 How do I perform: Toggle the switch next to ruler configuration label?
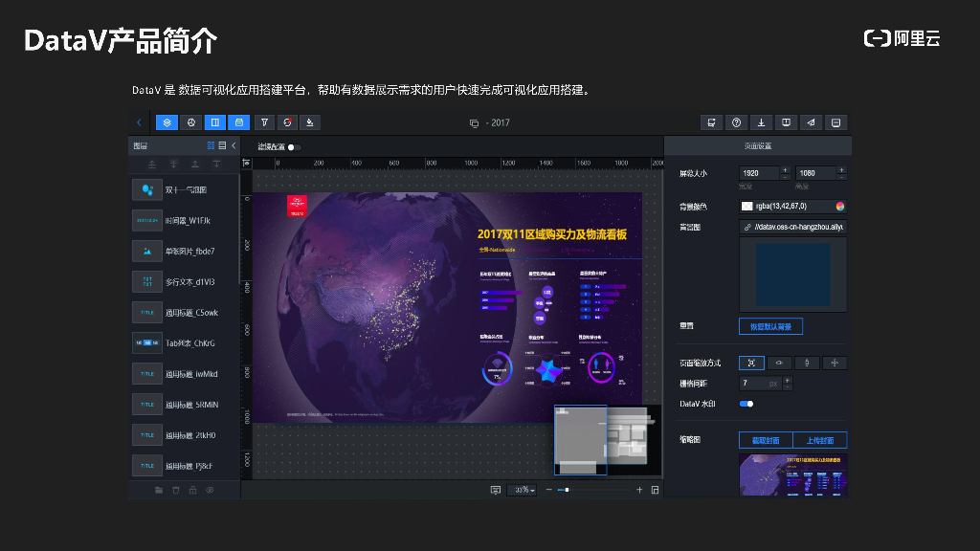point(294,147)
